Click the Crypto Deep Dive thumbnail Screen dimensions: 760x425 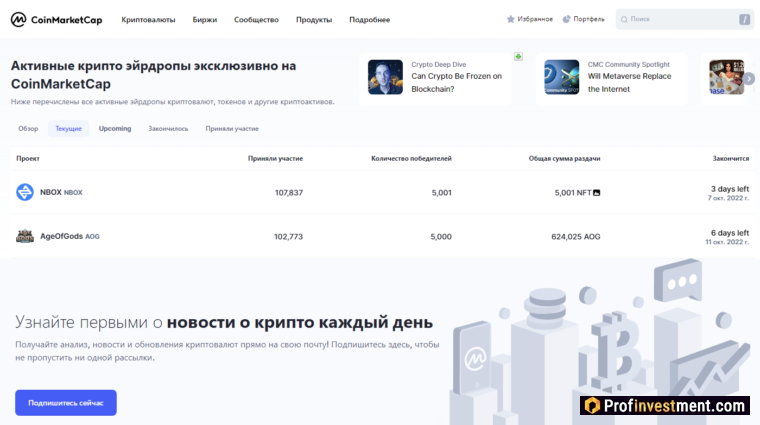385,77
